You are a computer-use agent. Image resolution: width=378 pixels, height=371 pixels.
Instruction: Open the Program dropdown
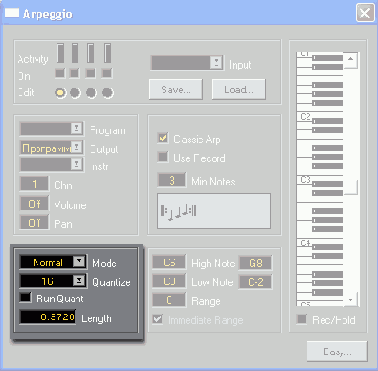[77, 128]
